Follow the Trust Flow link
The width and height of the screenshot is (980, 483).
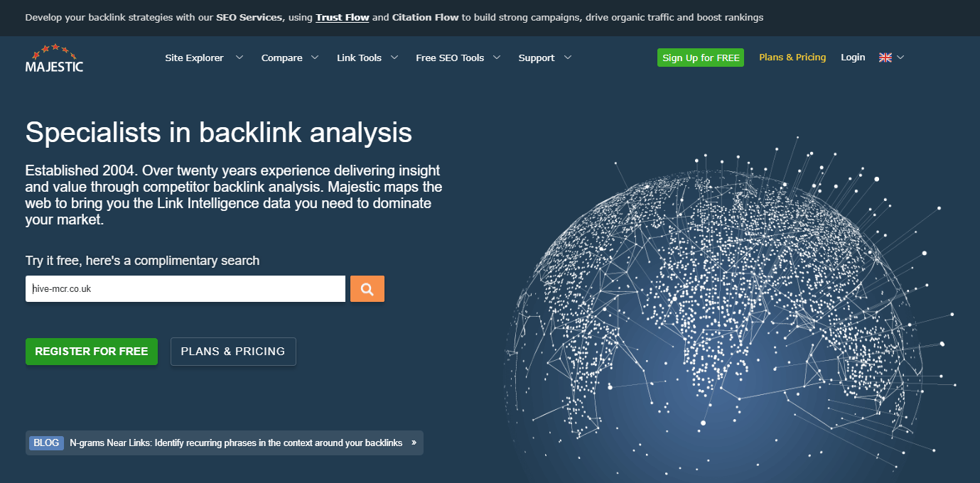pos(343,17)
